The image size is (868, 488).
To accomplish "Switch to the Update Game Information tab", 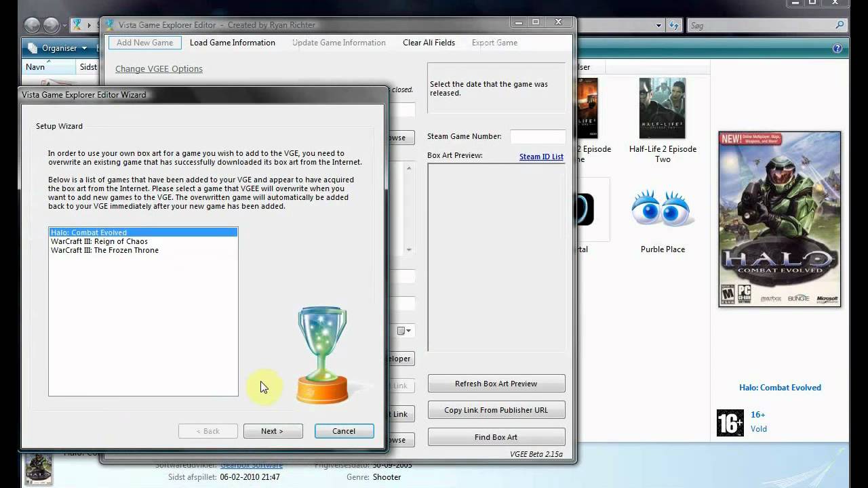I will coord(339,42).
